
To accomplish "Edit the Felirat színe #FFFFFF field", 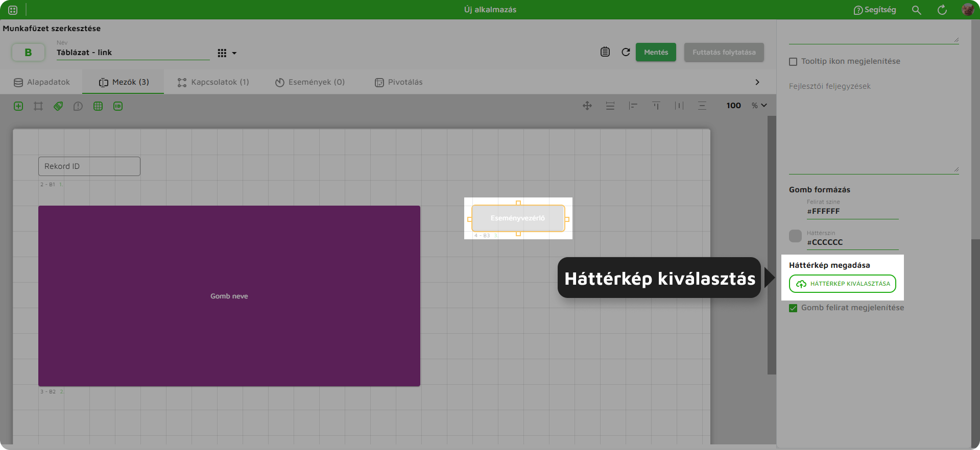I will coord(853,211).
